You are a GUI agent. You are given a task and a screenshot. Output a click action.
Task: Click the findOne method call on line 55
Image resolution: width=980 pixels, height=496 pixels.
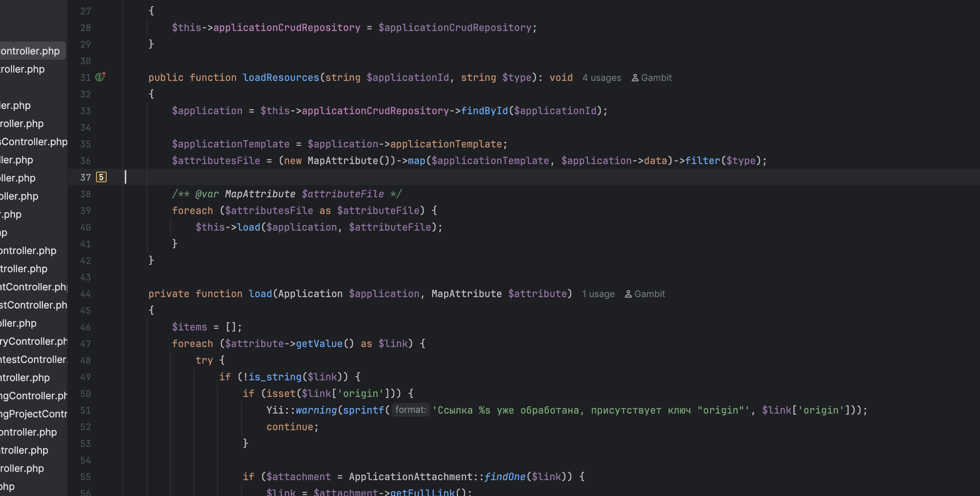point(504,477)
